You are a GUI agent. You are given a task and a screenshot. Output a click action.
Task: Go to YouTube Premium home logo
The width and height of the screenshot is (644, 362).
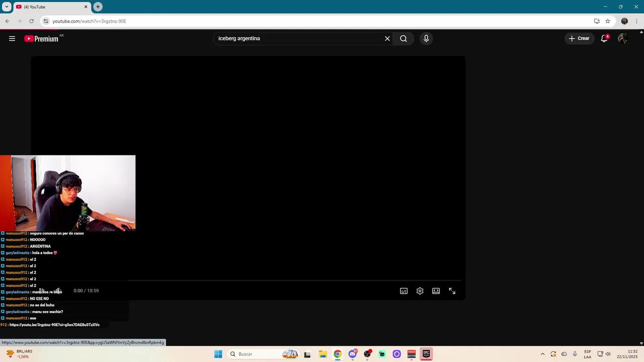point(41,39)
